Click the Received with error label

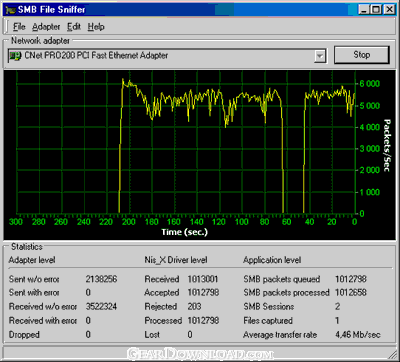[x=43, y=321]
